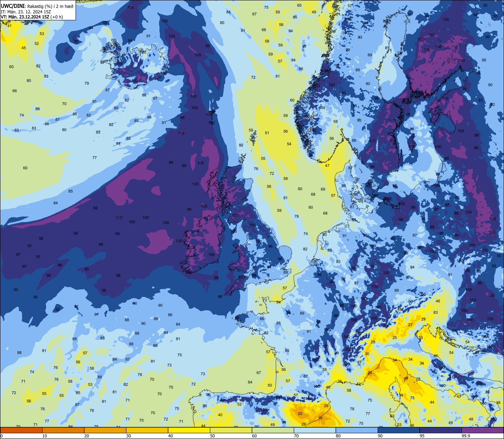
Task: Select the 60–70 pale green legend swatch
Action: [x=272, y=430]
